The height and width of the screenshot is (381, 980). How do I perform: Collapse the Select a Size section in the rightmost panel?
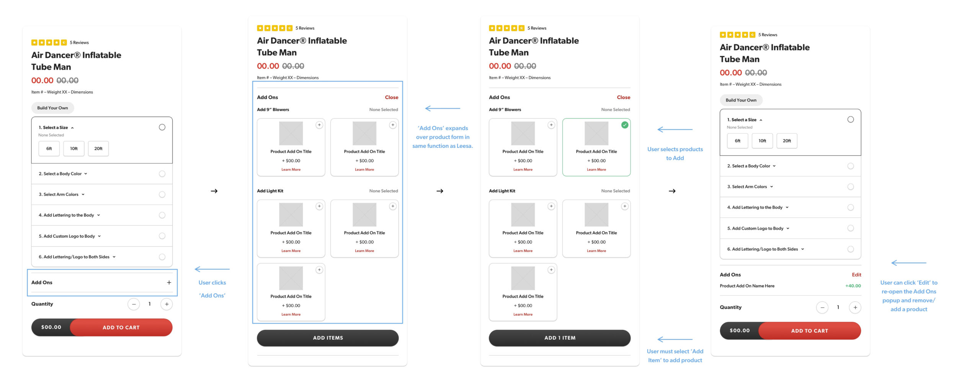pos(761,120)
